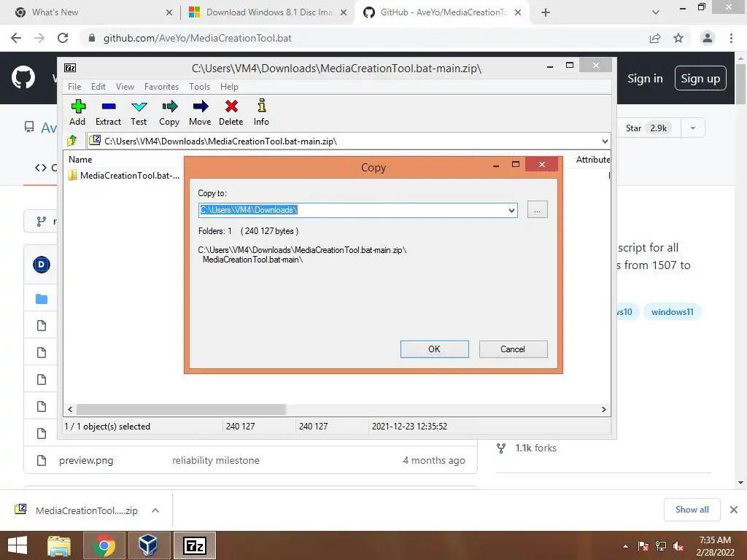This screenshot has height=560, width=747.
Task: Expand Chrome tab search chevron
Action: 656,12
